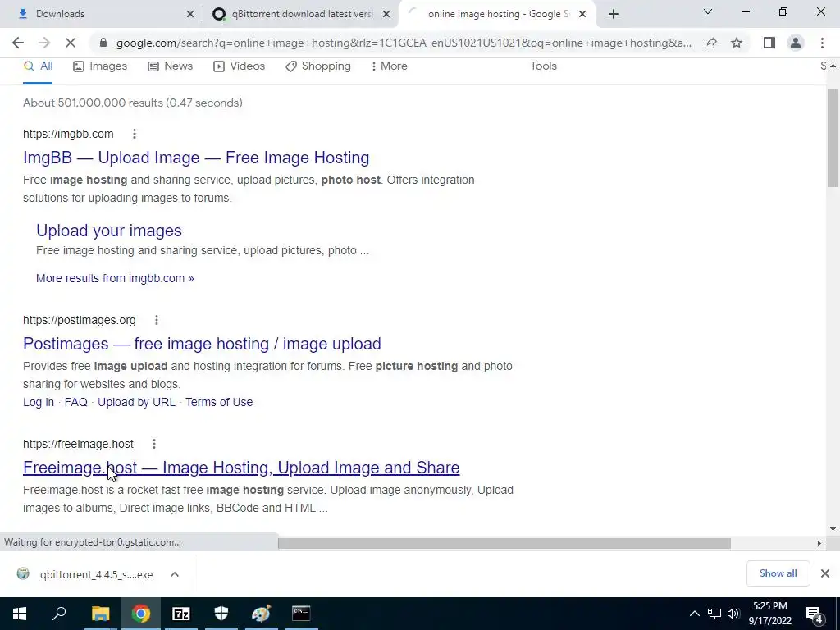Open the notification center icon
Screen dimensions: 840x630
(x=815, y=614)
